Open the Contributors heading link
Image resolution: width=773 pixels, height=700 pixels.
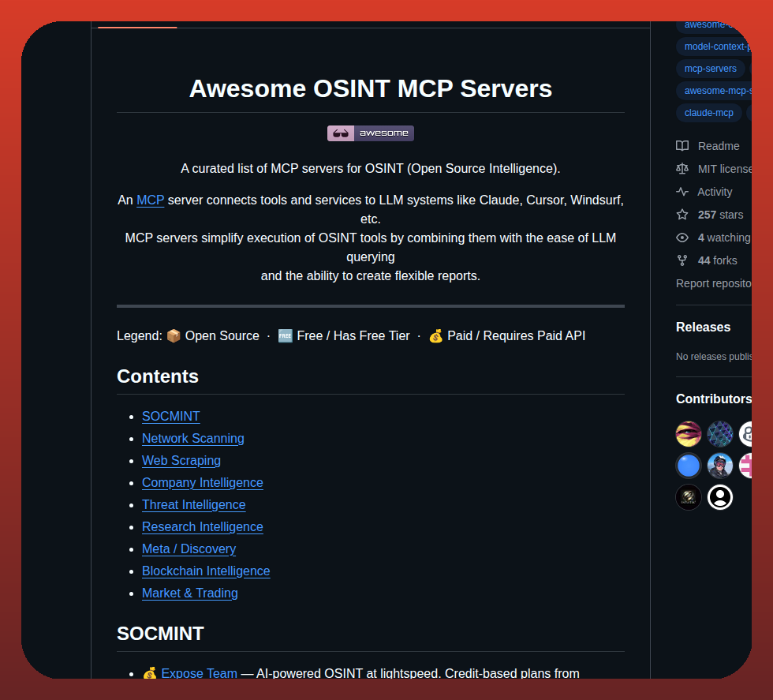pyautogui.click(x=714, y=399)
